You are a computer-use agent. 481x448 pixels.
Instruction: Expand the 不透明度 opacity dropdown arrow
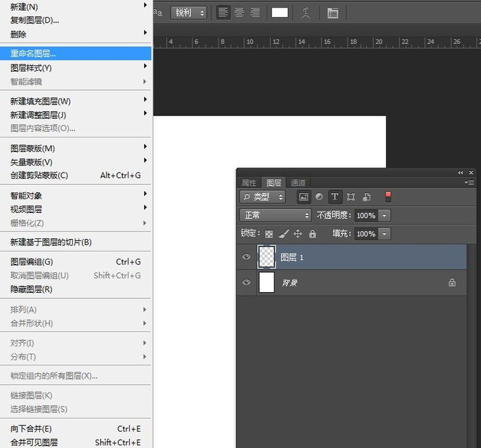pos(384,216)
